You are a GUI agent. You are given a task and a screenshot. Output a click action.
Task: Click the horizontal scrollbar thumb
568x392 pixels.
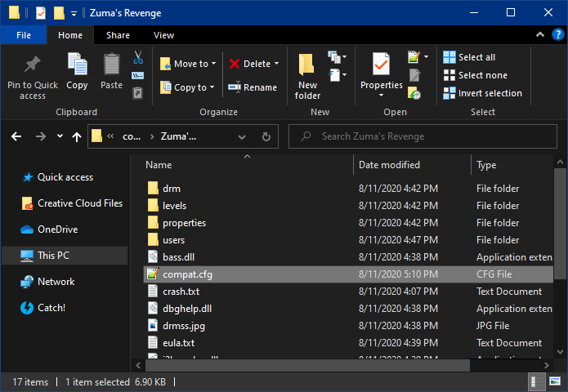tap(307, 365)
